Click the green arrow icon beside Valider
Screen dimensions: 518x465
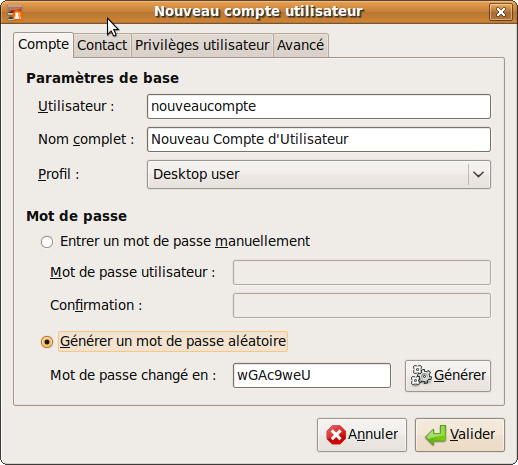coord(435,435)
